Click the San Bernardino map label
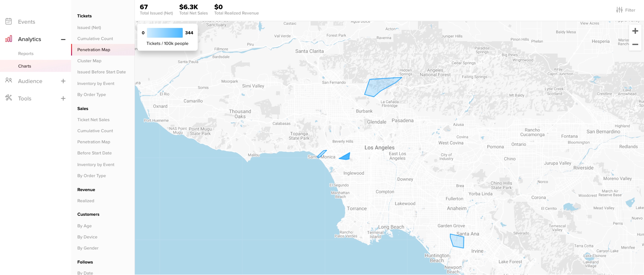Screen dimensions: 644x275 pos(603,131)
